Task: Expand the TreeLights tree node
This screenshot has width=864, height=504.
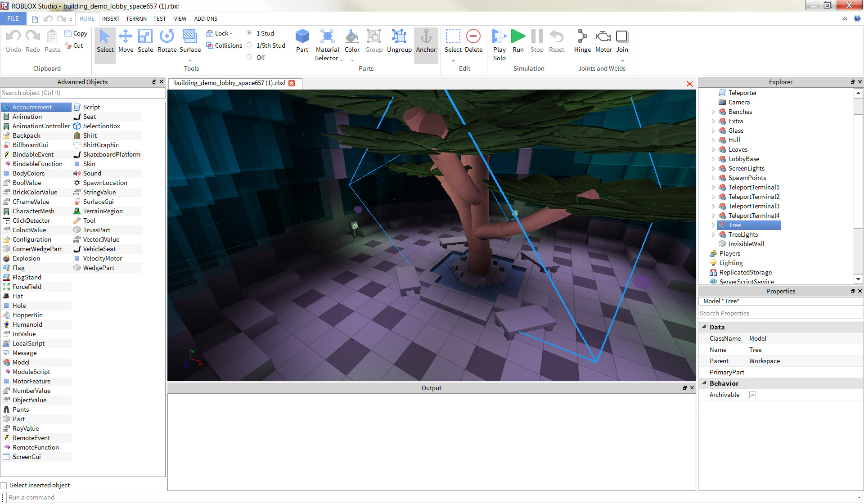Action: 713,234
